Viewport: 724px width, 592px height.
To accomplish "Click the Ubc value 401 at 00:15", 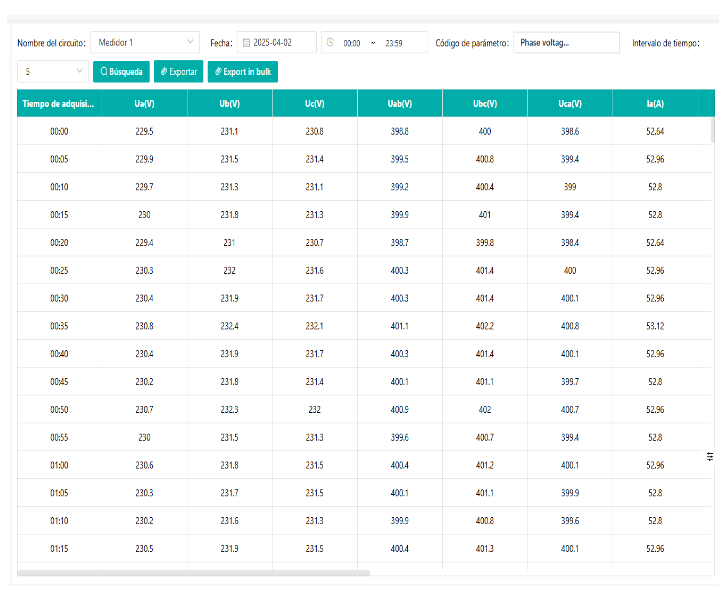I will (485, 215).
